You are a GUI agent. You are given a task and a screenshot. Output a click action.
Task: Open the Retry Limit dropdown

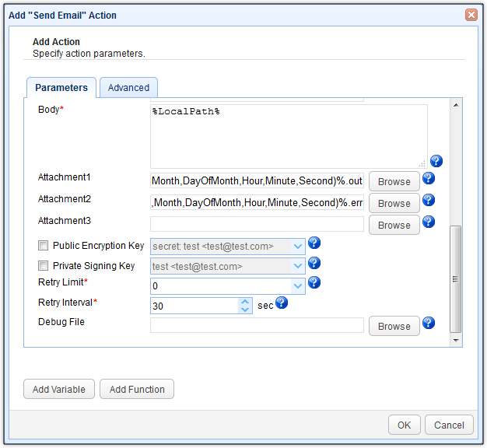298,286
